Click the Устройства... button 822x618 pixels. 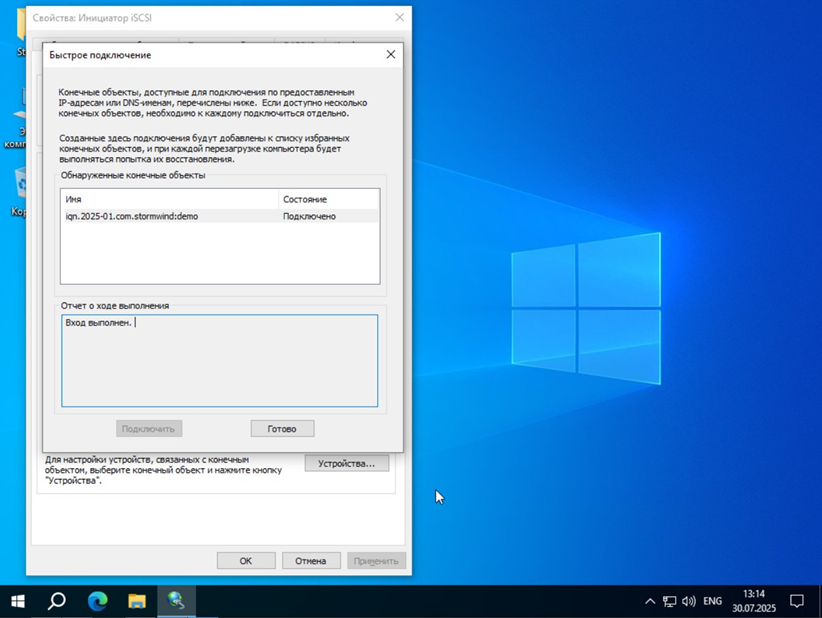347,463
